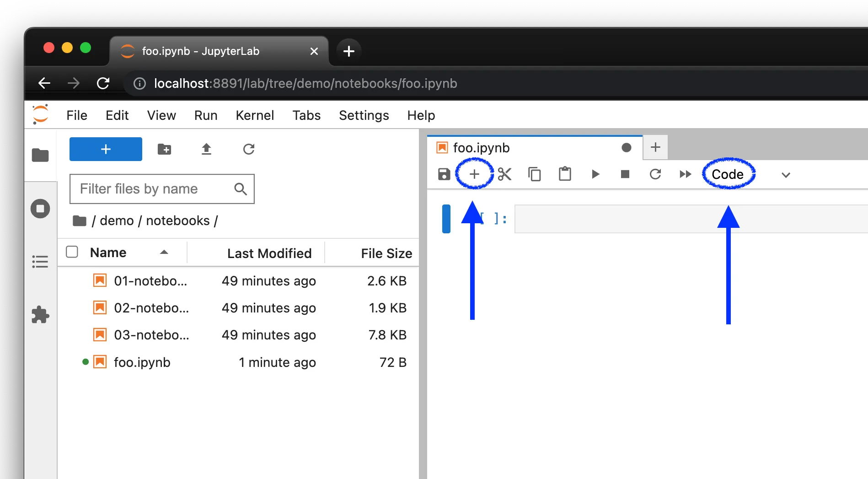Toggle the select-all files checkbox
Image resolution: width=868 pixels, height=479 pixels.
click(x=72, y=252)
